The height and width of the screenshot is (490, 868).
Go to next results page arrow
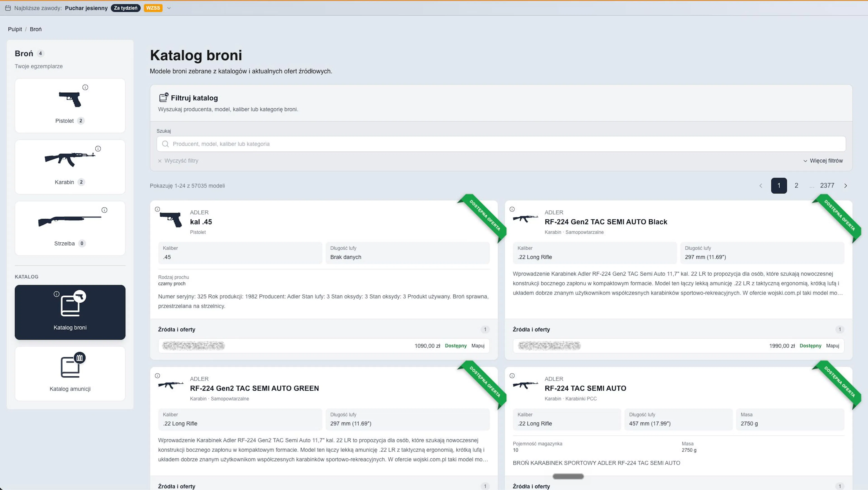(845, 185)
